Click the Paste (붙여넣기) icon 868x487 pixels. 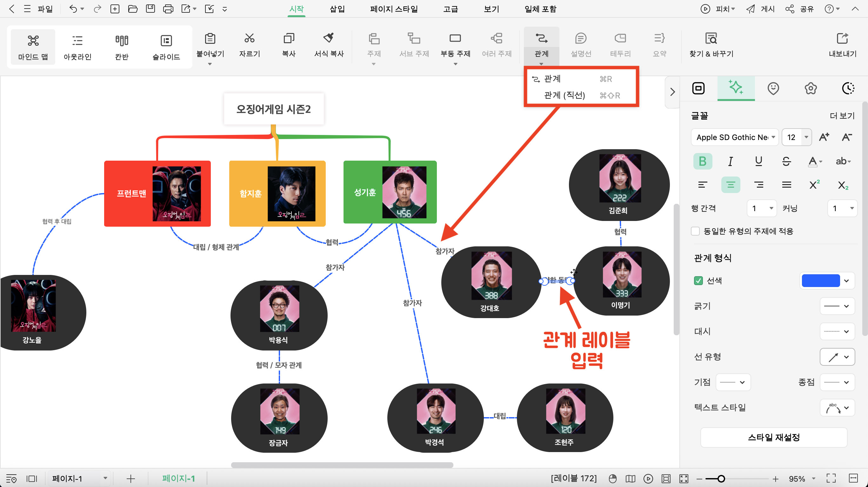click(x=210, y=38)
